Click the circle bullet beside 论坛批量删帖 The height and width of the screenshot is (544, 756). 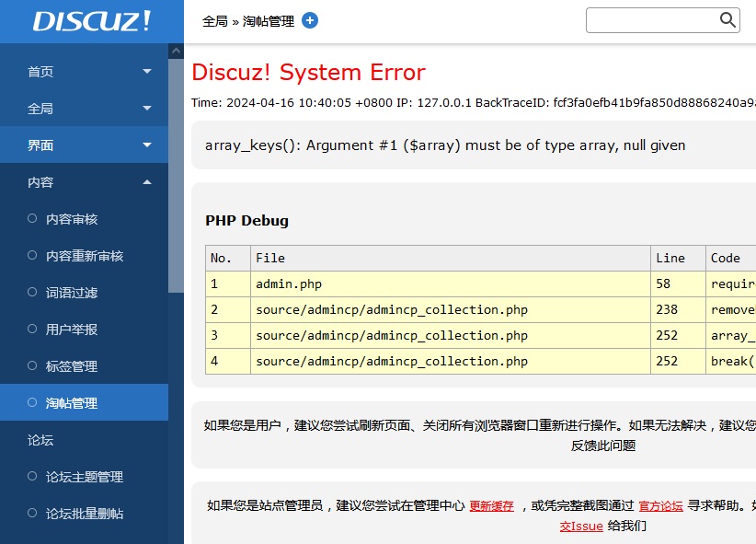(x=32, y=514)
